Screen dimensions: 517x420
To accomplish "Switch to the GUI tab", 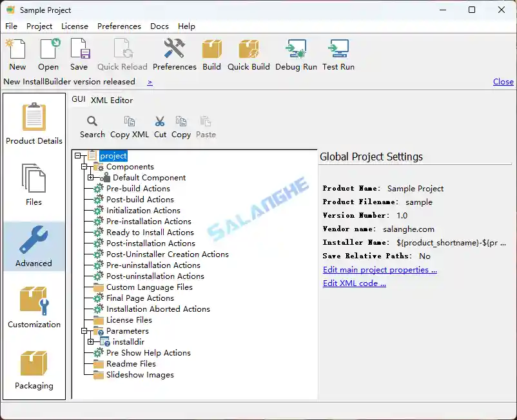I will click(79, 99).
